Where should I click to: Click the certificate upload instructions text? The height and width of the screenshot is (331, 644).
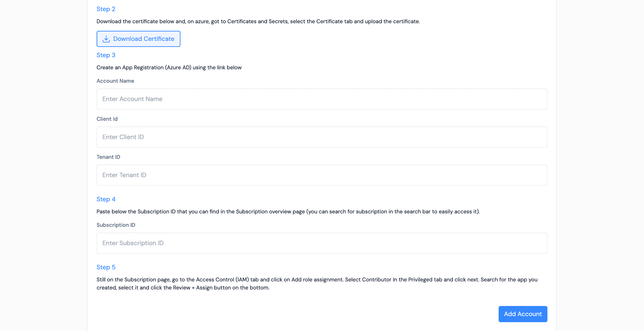[x=258, y=21]
